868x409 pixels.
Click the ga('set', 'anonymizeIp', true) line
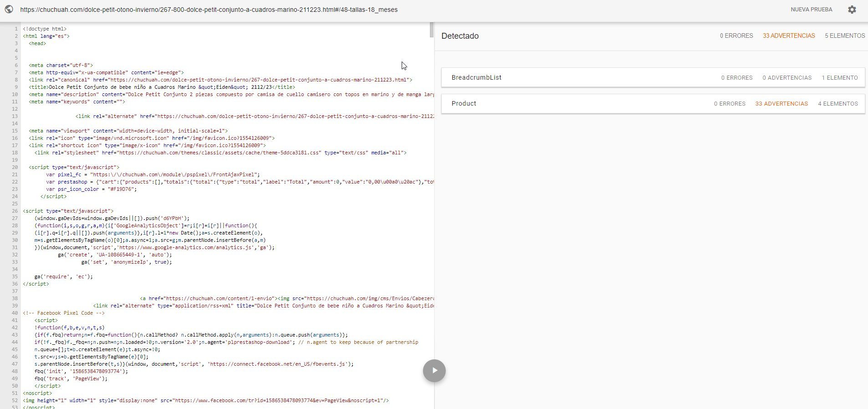(x=127, y=262)
